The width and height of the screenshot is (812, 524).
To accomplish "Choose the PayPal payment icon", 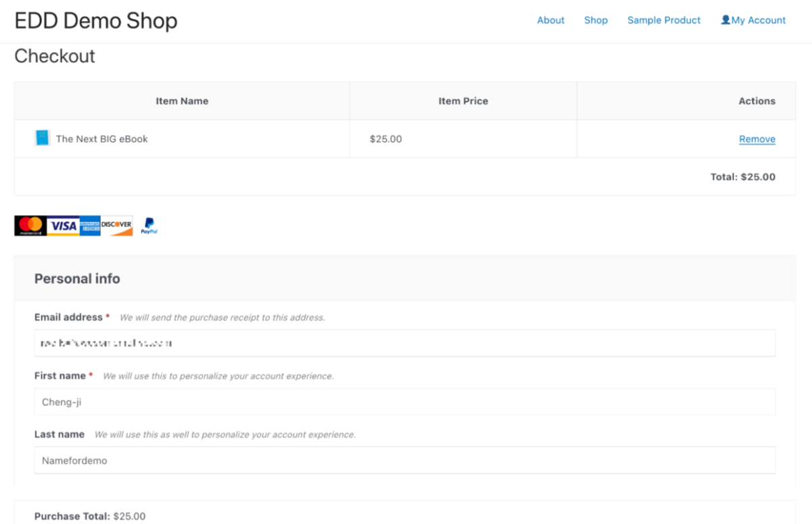I will pos(148,225).
